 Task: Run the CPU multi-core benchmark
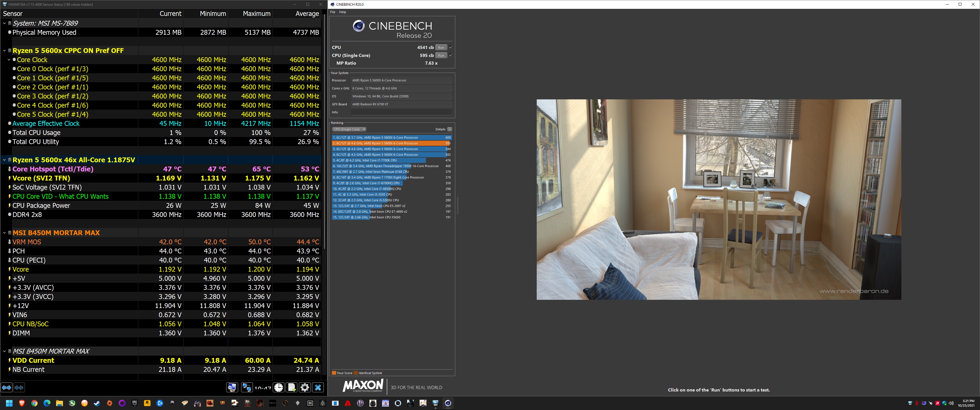tap(441, 47)
